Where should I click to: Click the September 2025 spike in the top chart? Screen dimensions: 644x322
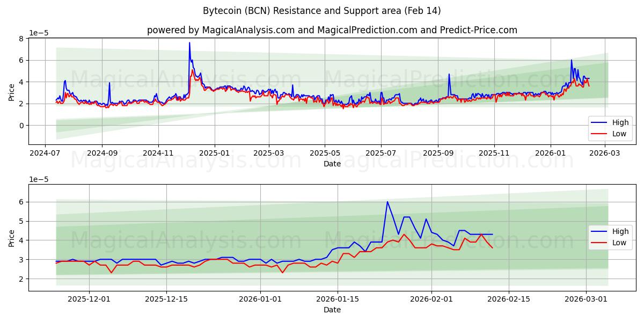click(449, 75)
